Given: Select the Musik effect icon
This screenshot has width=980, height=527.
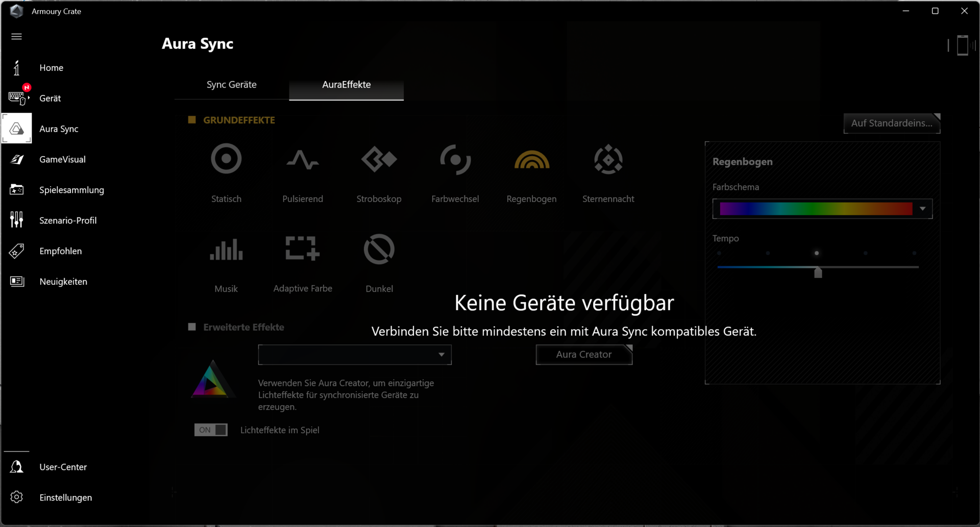Looking at the screenshot, I should coord(226,249).
